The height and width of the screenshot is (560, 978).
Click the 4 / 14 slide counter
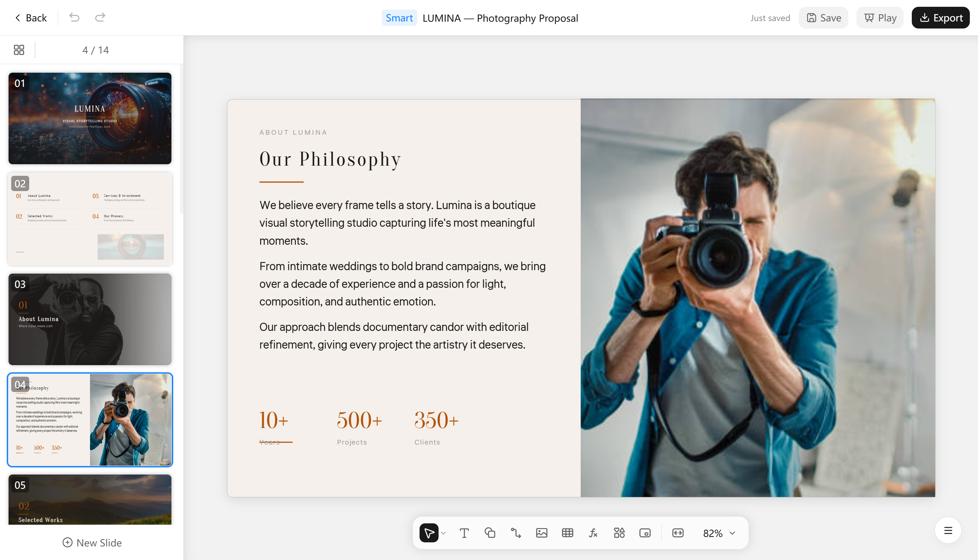coord(95,50)
